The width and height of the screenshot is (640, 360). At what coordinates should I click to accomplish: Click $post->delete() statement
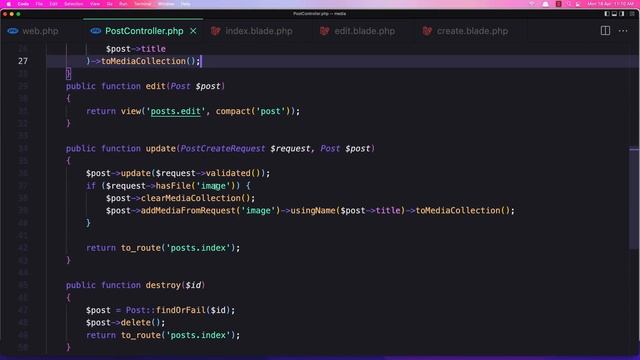click(125, 322)
